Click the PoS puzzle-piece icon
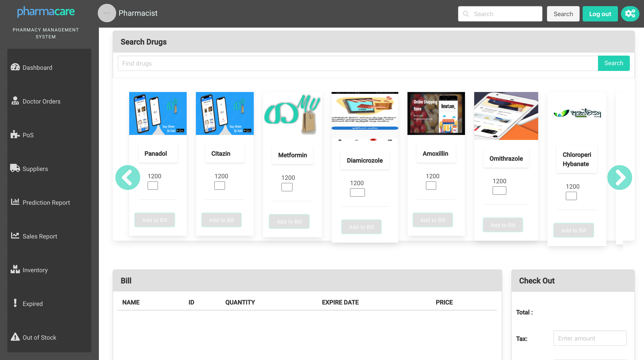This screenshot has width=644, height=360. pos(15,135)
